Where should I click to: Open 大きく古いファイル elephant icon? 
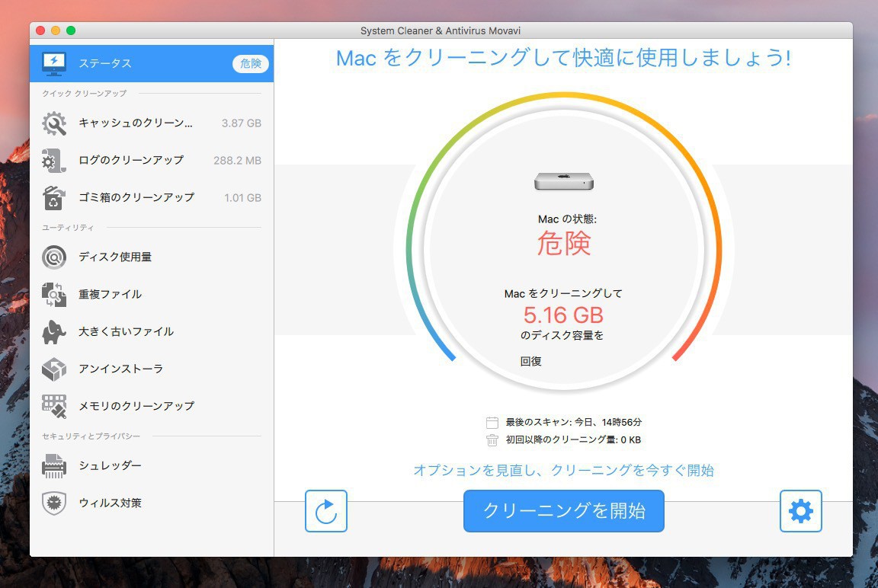[x=54, y=332]
